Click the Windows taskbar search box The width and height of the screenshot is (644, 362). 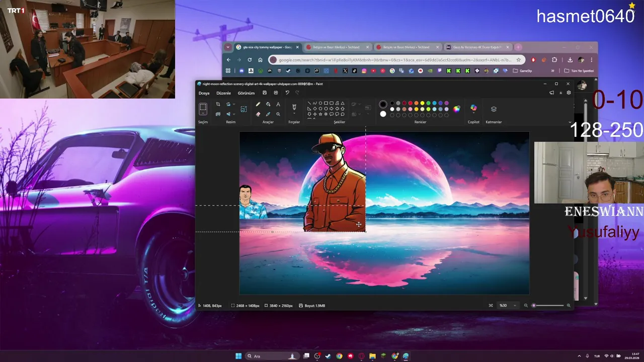[273, 356]
